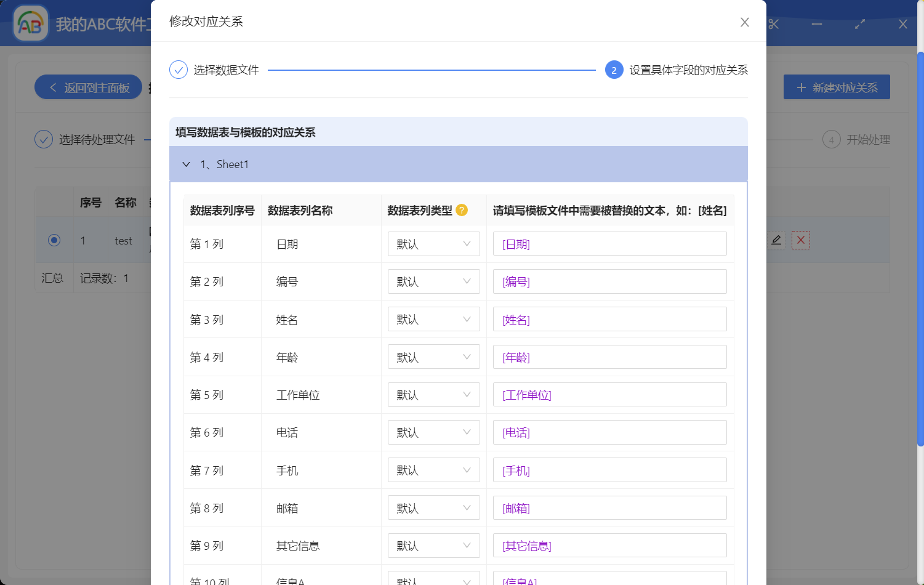Image resolution: width=924 pixels, height=585 pixels.
Task: Click the AB application logo in top-left corner
Action: 30,23
